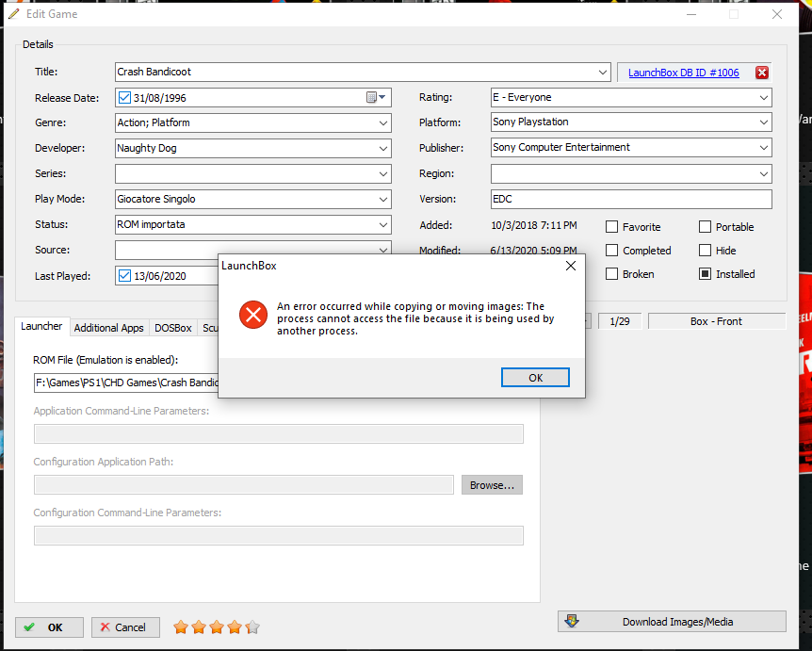Switch to the Launcher tab

click(41, 326)
